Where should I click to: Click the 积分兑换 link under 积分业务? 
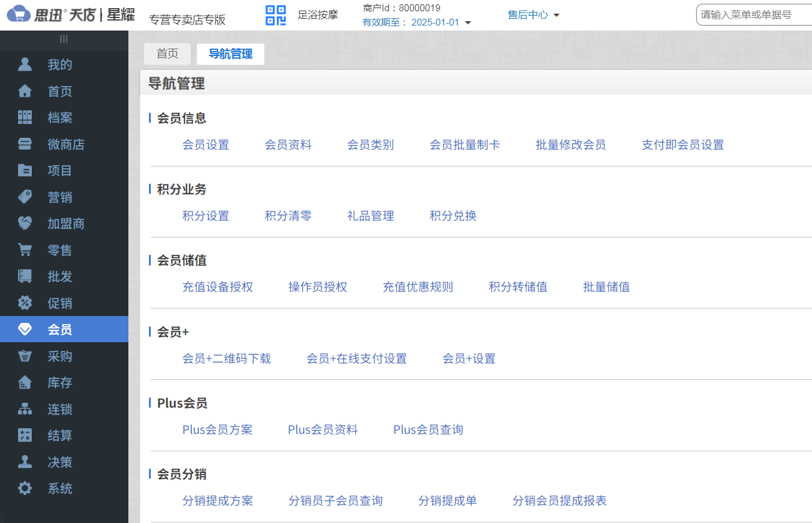(452, 216)
